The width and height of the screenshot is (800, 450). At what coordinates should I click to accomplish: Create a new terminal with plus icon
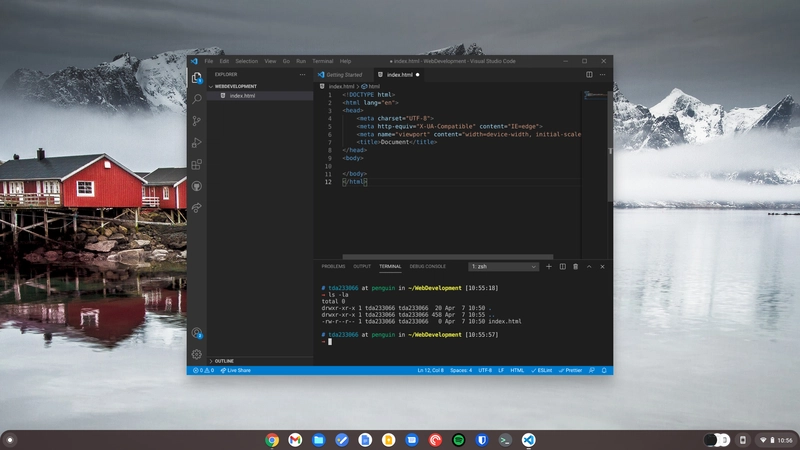[549, 267]
